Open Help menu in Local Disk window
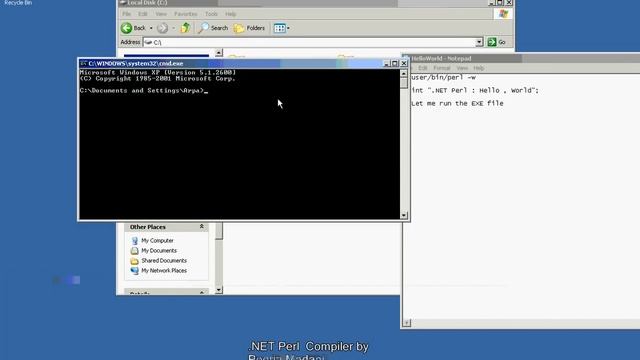 coord(231,14)
